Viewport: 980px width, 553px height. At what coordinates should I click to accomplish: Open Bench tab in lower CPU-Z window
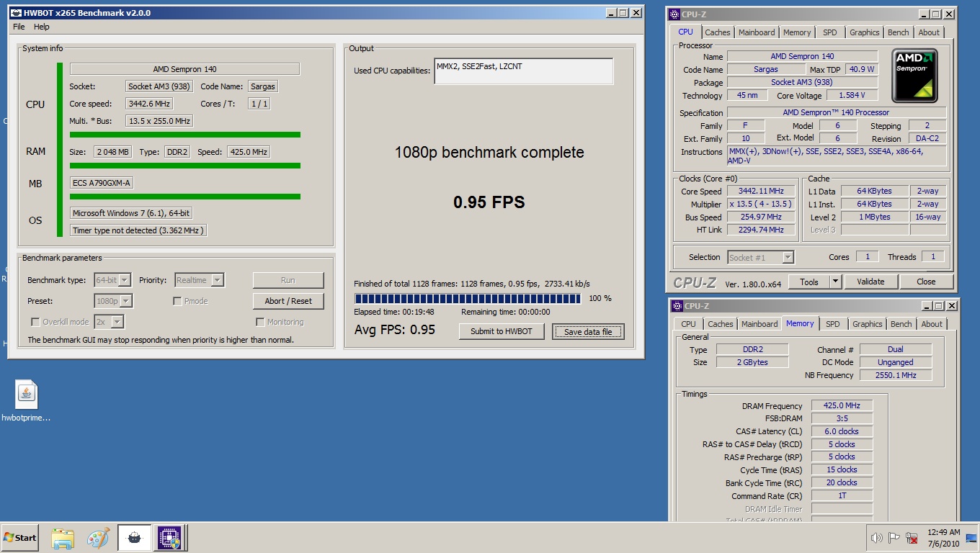(x=901, y=324)
